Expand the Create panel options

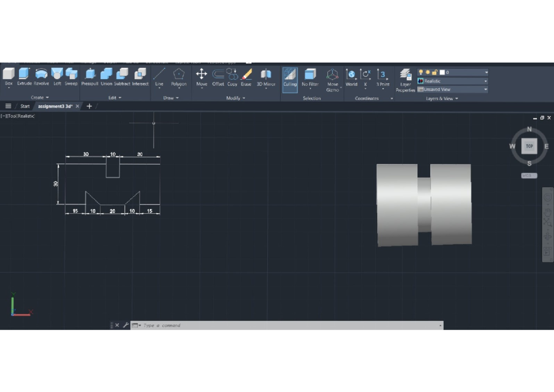(40, 97)
